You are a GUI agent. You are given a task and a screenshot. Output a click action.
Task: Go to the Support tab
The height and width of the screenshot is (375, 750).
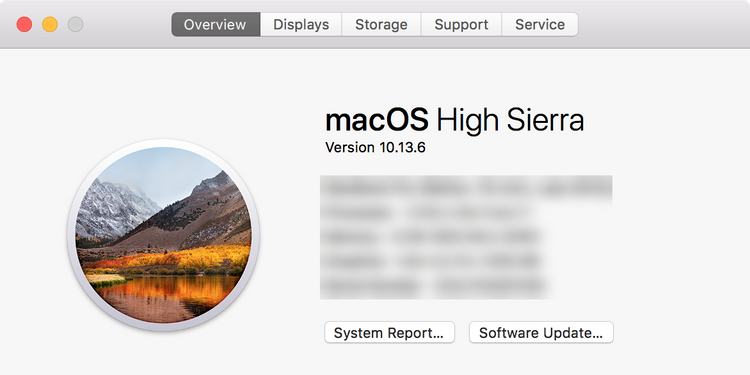tap(461, 24)
